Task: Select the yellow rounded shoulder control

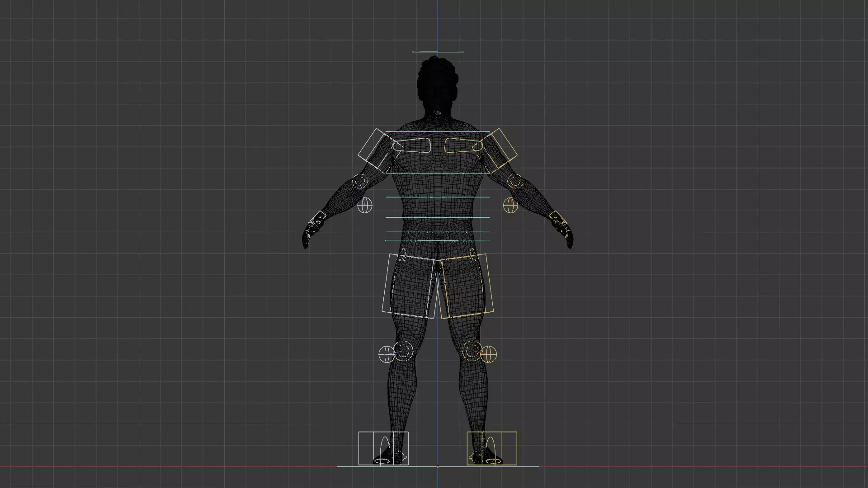Action: pos(464,145)
